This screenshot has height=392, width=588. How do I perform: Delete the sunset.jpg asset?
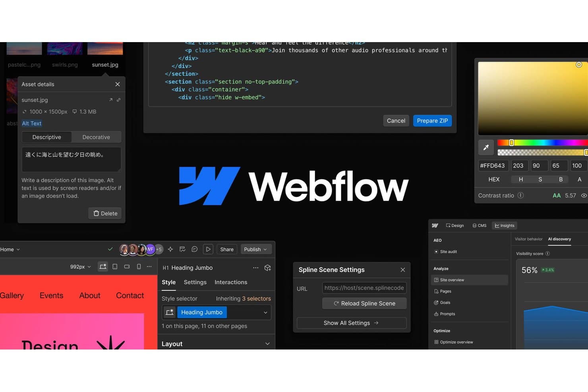105,213
